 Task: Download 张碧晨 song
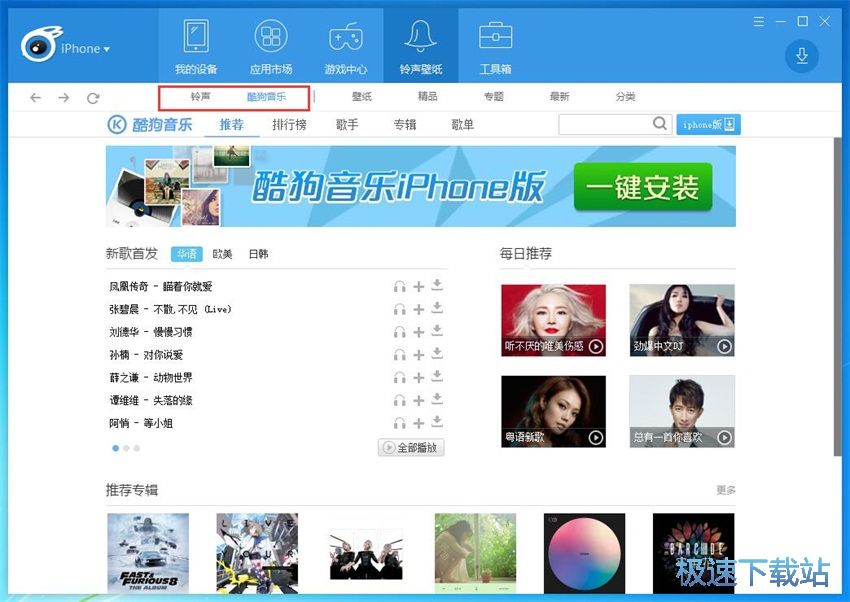pos(437,308)
